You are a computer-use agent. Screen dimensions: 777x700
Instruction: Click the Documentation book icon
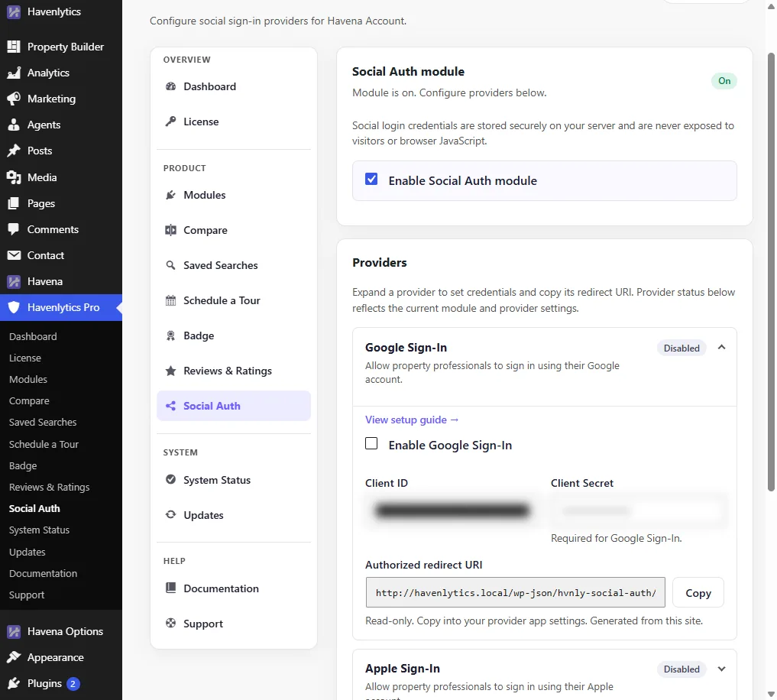click(170, 588)
